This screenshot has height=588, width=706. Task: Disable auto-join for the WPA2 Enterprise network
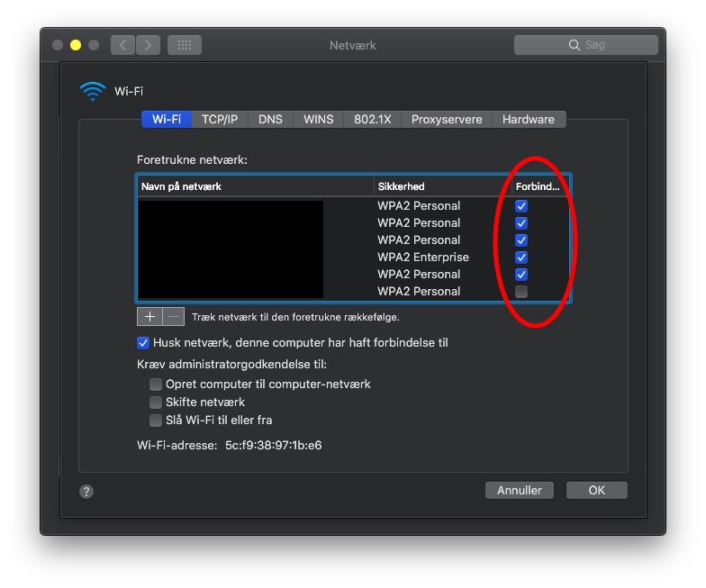pyautogui.click(x=521, y=258)
